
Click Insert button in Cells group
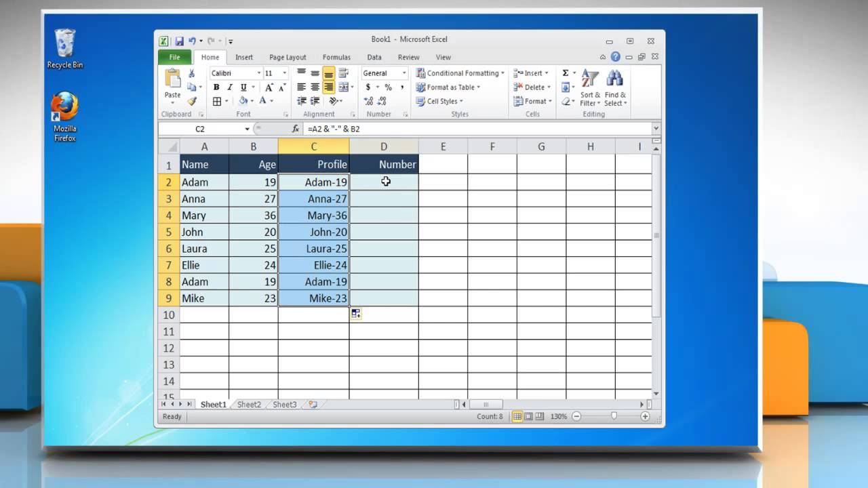coord(532,73)
